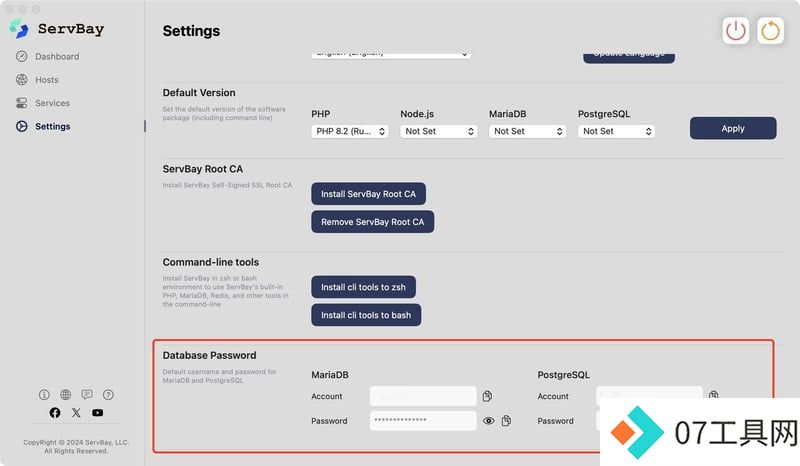Click the globe website icon in footer

click(x=65, y=395)
